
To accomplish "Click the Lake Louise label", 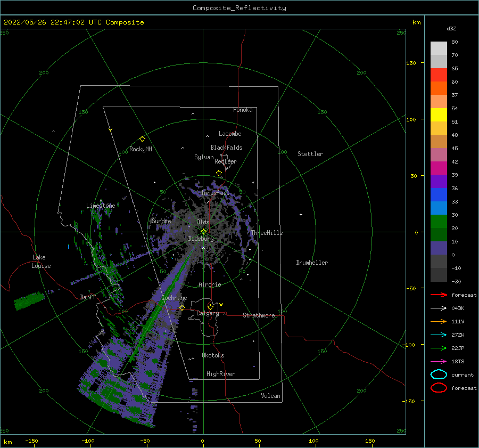I will click(41, 262).
